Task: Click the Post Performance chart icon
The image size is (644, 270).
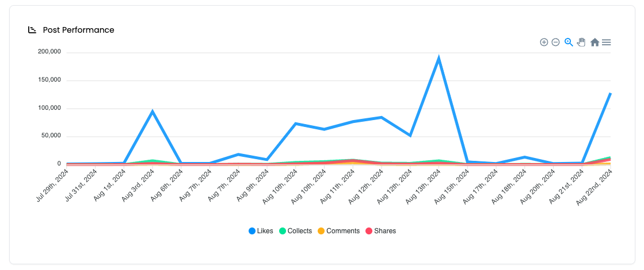Action: (32, 30)
